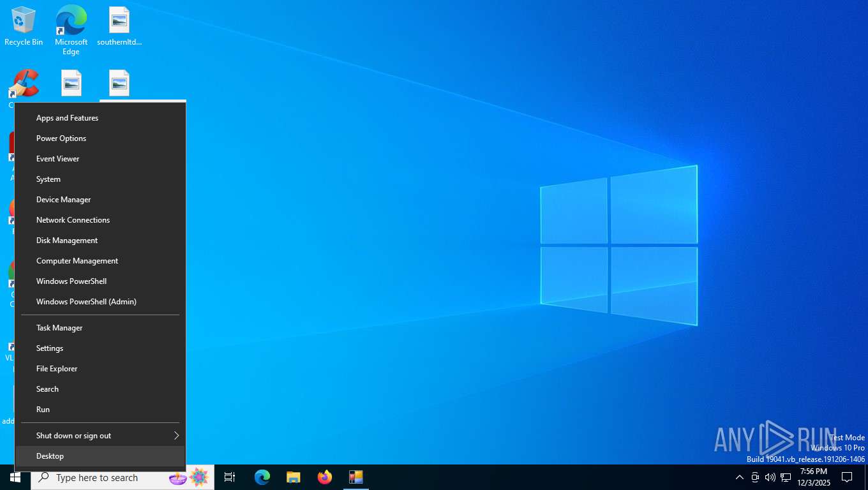Select Desktop at the bottom of the menu

coord(100,456)
